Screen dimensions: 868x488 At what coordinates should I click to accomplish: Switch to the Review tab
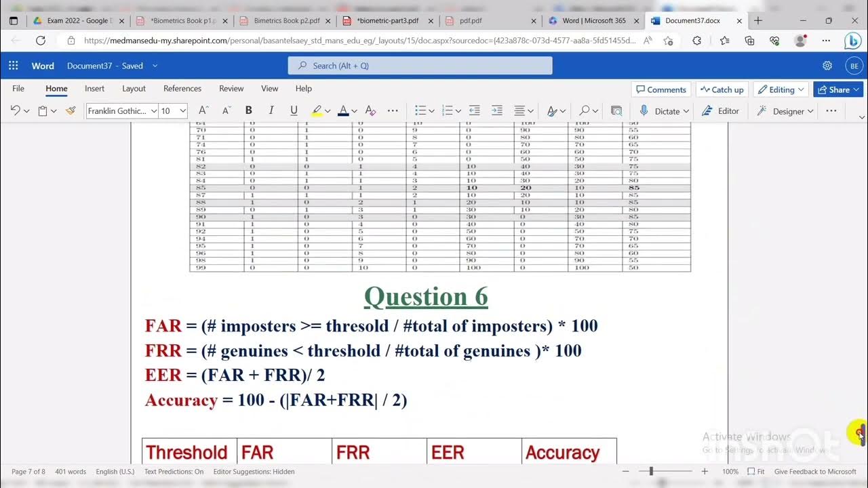point(231,89)
